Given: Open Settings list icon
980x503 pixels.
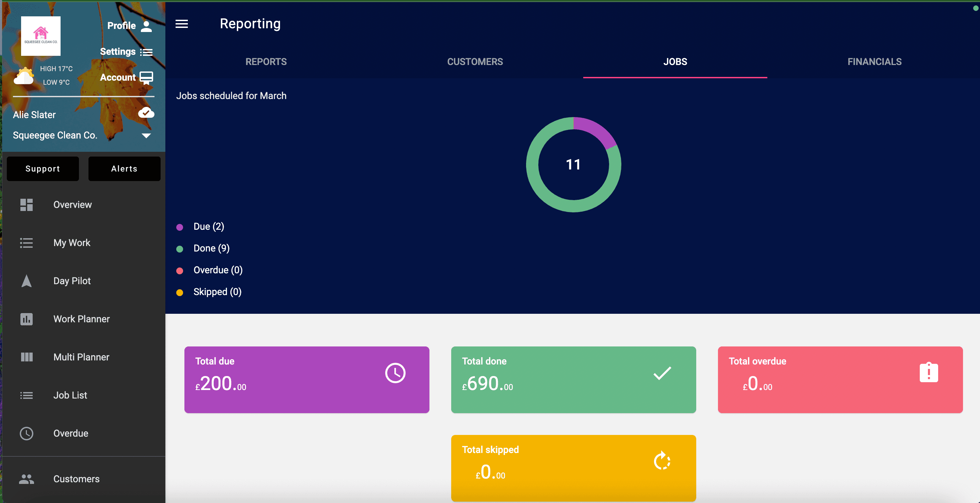Looking at the screenshot, I should click(x=146, y=52).
